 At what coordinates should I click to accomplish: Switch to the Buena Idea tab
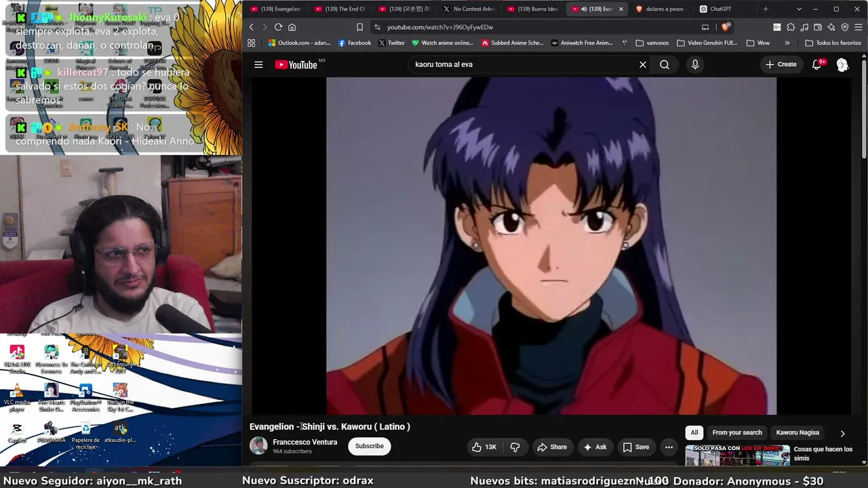(533, 9)
